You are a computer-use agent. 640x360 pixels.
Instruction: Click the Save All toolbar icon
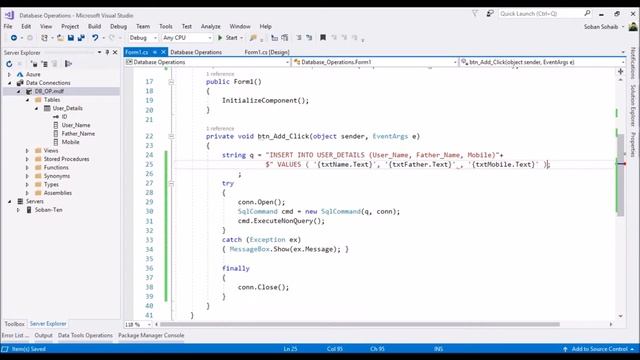[x=81, y=38]
